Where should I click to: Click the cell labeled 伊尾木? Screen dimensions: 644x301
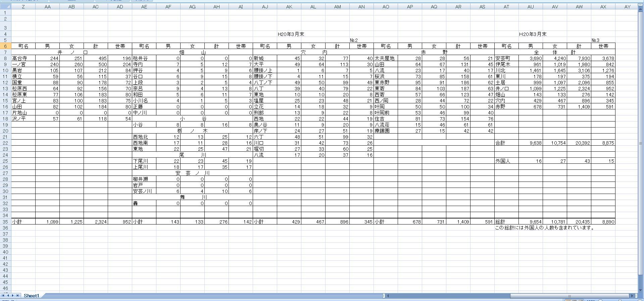506,64
